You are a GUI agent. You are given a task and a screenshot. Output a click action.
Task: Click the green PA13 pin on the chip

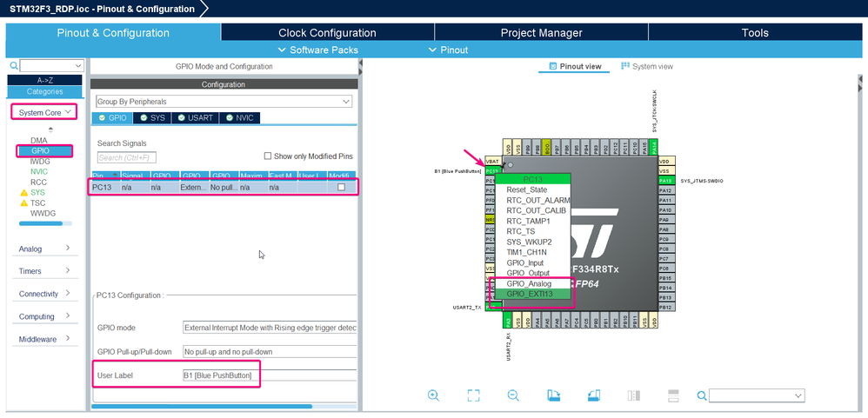pos(666,181)
